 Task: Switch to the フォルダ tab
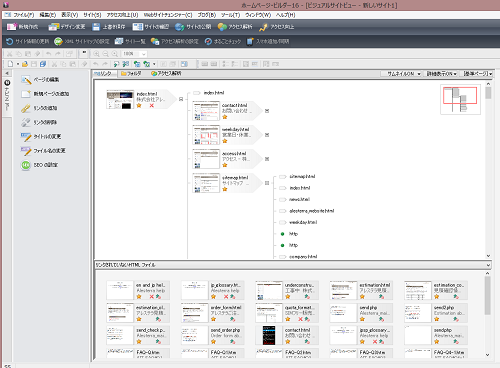131,73
